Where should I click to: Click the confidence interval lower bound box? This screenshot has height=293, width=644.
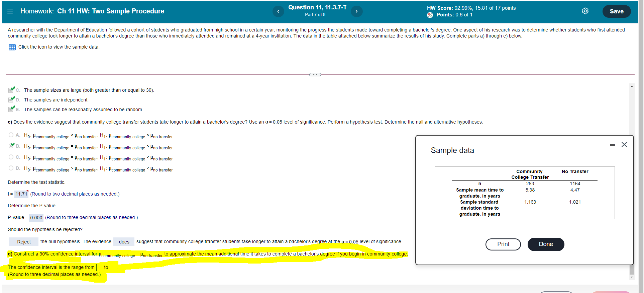click(99, 267)
